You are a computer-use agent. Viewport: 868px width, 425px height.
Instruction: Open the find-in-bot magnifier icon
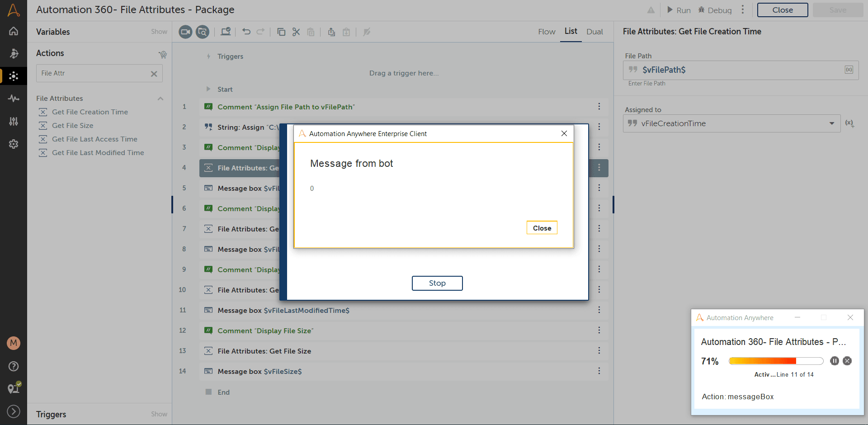[203, 32]
